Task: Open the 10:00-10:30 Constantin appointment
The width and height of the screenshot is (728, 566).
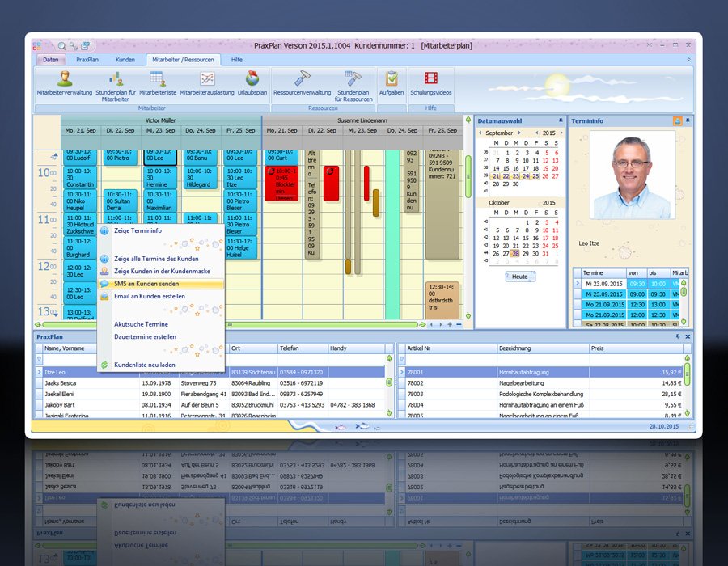Action: 80,178
